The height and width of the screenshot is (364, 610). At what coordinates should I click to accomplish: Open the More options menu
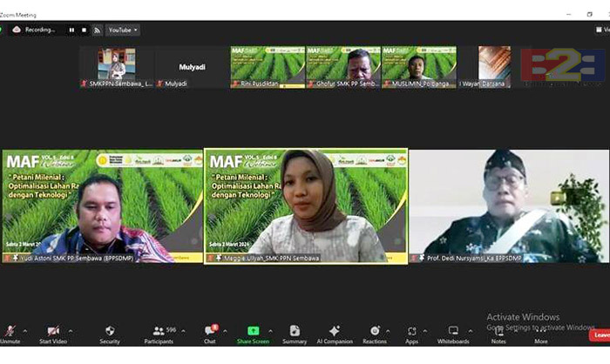[x=541, y=335]
